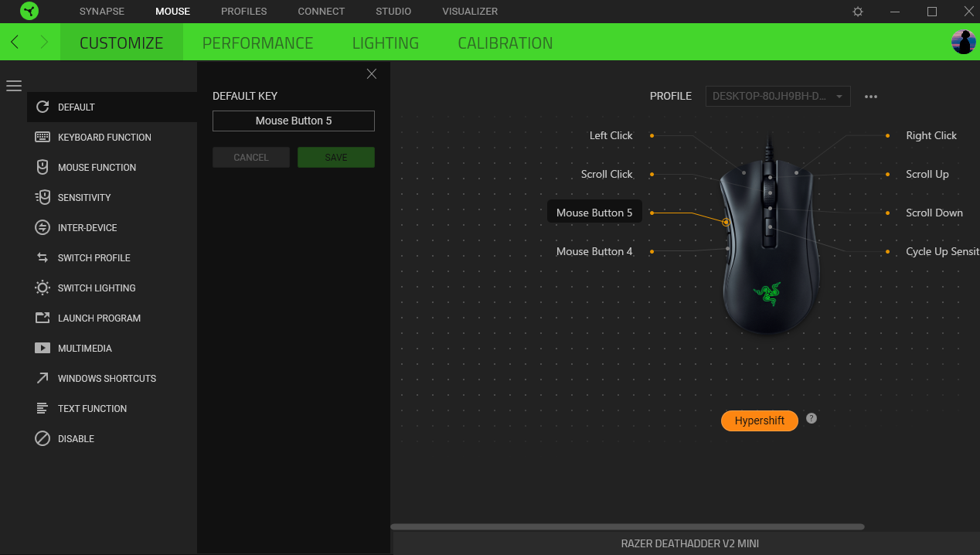Open the CONNECT tab
This screenshot has height=555, width=980.
pyautogui.click(x=322, y=12)
